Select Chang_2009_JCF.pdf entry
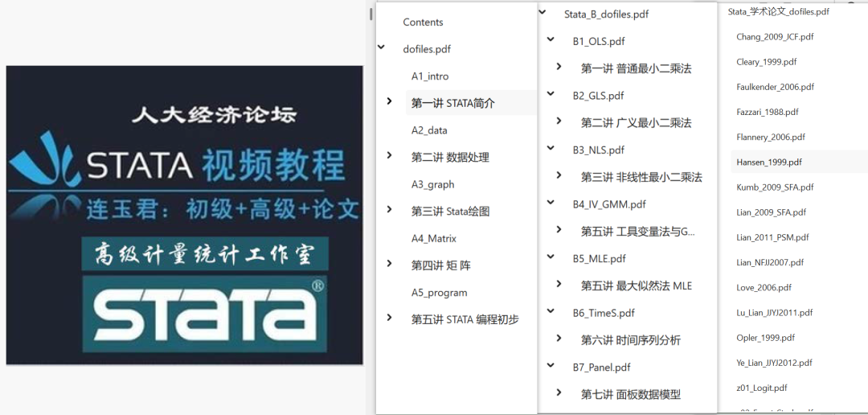Image resolution: width=868 pixels, height=415 pixels. [x=775, y=37]
